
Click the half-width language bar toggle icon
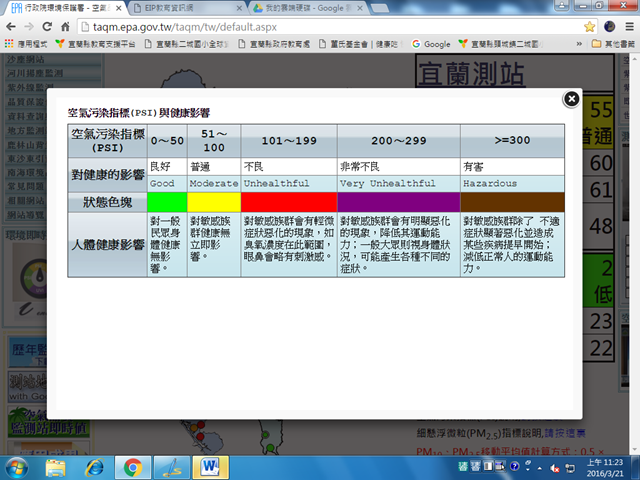488,466
